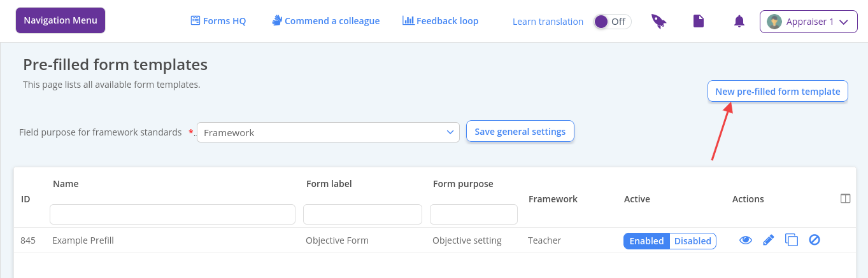
Task: Open the table column chooser icon
Action: (x=846, y=198)
